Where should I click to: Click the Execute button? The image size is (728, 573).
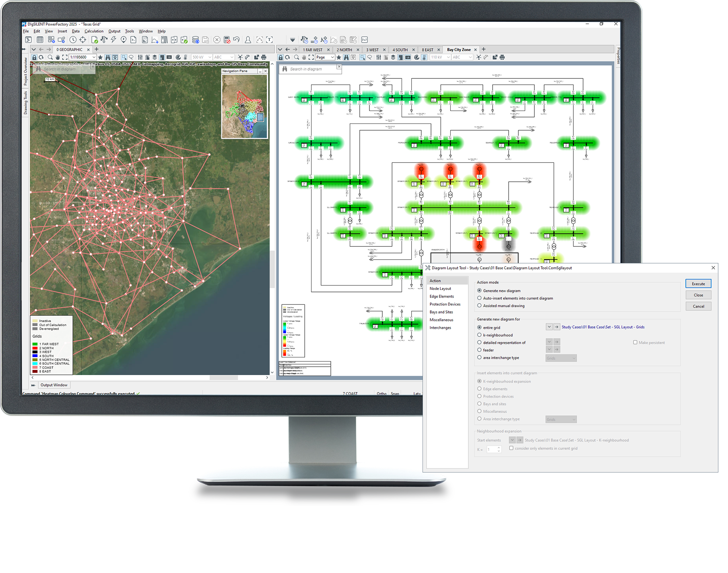coord(698,284)
